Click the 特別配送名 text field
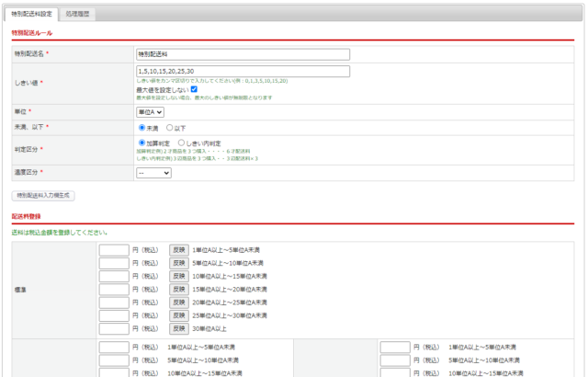Image resolution: width=588 pixels, height=377 pixels. tap(243, 54)
